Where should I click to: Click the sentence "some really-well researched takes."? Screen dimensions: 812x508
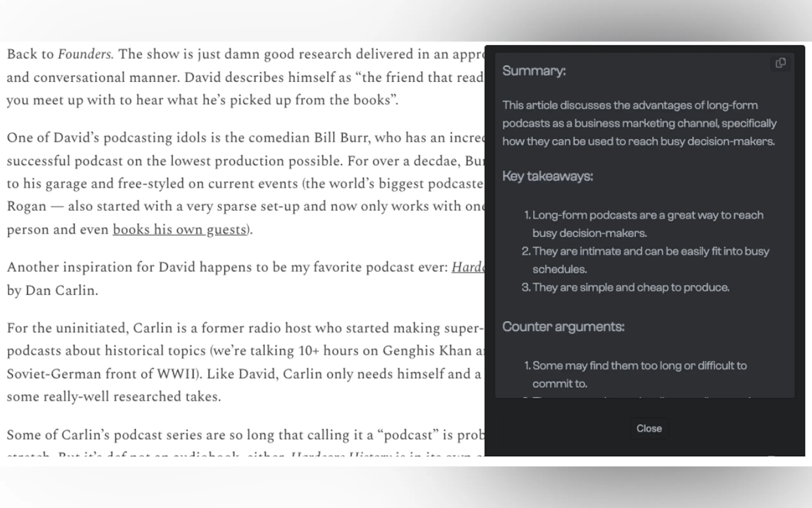pyautogui.click(x=114, y=397)
